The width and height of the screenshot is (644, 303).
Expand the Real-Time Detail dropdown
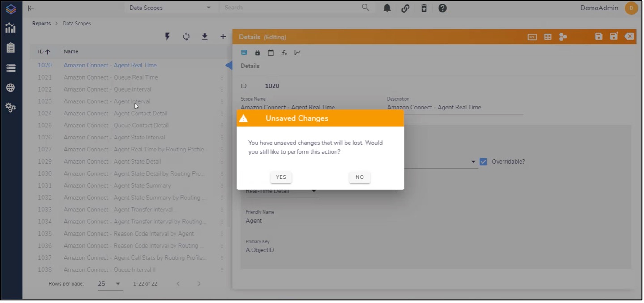[281, 191]
